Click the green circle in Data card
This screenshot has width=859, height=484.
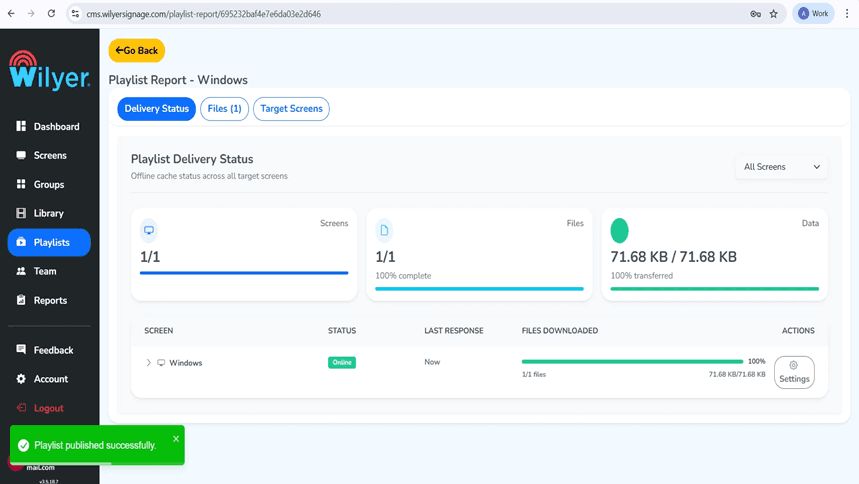point(620,230)
